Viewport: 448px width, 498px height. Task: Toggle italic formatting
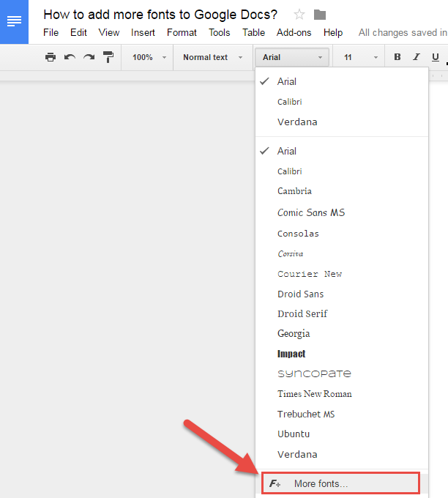(417, 57)
